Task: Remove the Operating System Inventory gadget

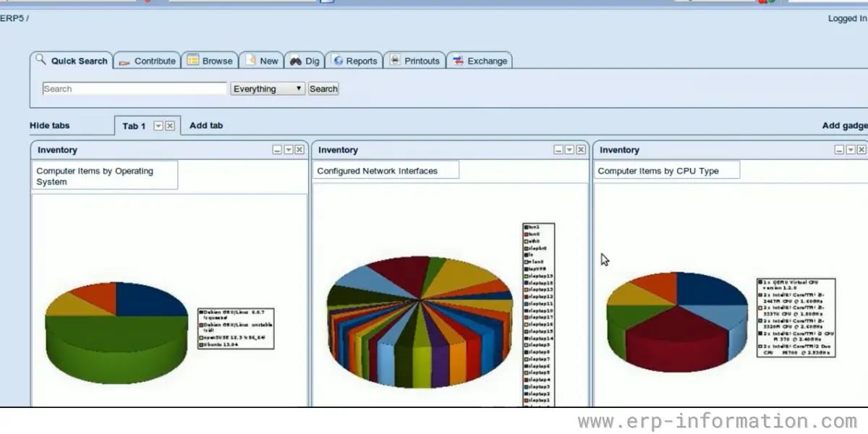Action: click(x=299, y=150)
